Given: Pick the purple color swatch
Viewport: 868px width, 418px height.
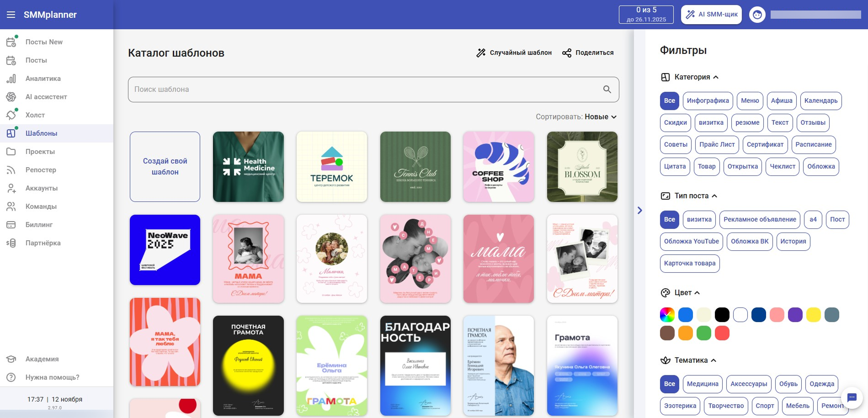Looking at the screenshot, I should point(795,315).
